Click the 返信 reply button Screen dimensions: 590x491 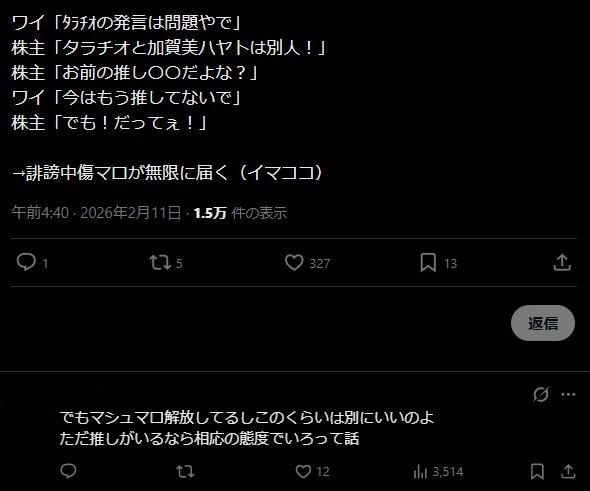[x=543, y=323]
